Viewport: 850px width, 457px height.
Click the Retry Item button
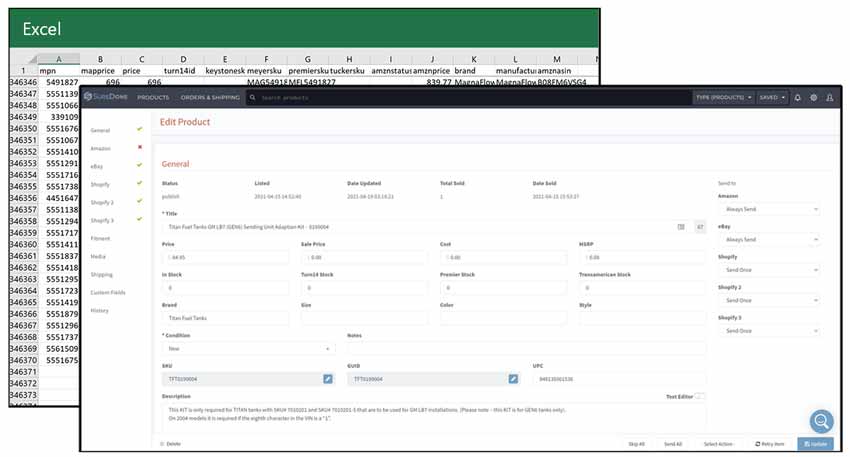(769, 444)
